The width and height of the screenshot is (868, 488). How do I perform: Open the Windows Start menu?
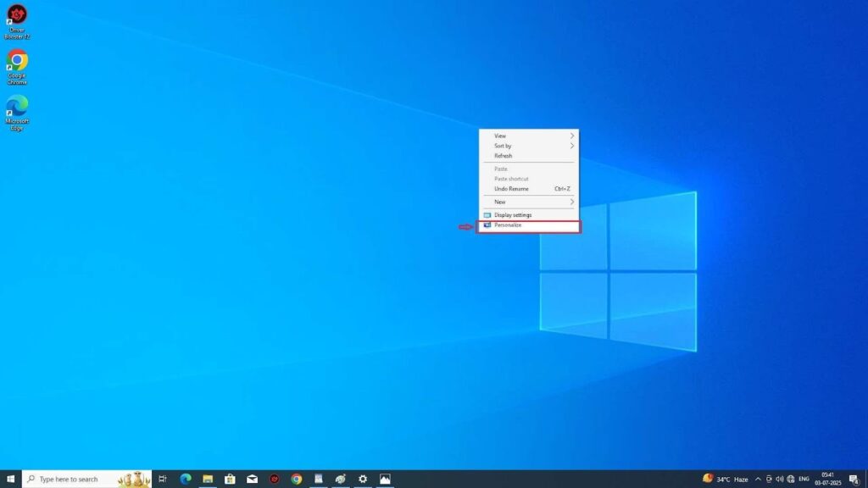click(10, 479)
